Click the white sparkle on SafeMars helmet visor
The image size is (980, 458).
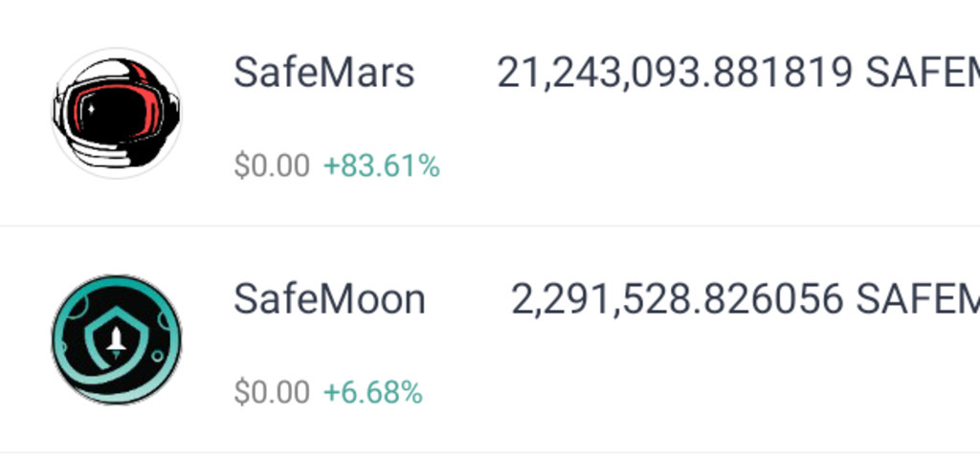click(90, 110)
